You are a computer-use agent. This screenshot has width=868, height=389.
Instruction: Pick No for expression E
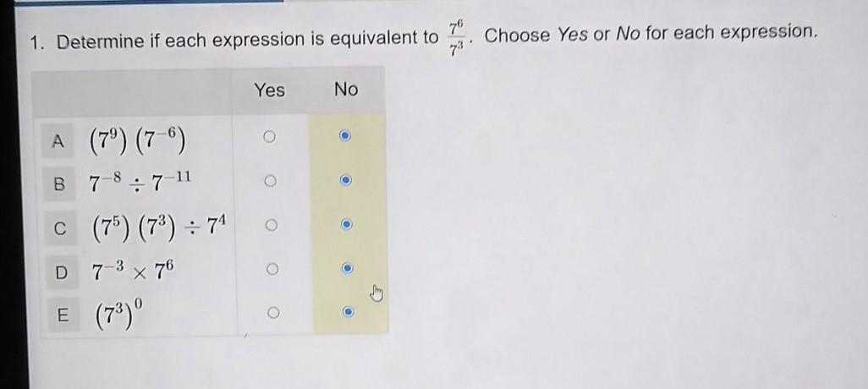point(346,312)
